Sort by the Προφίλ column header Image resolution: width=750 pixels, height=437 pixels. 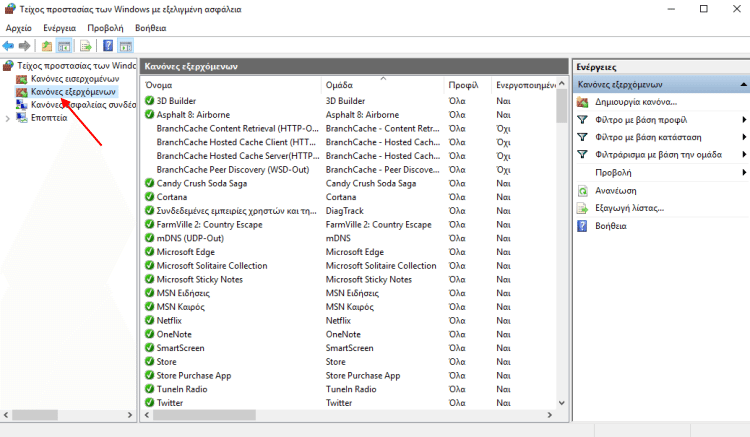(463, 85)
